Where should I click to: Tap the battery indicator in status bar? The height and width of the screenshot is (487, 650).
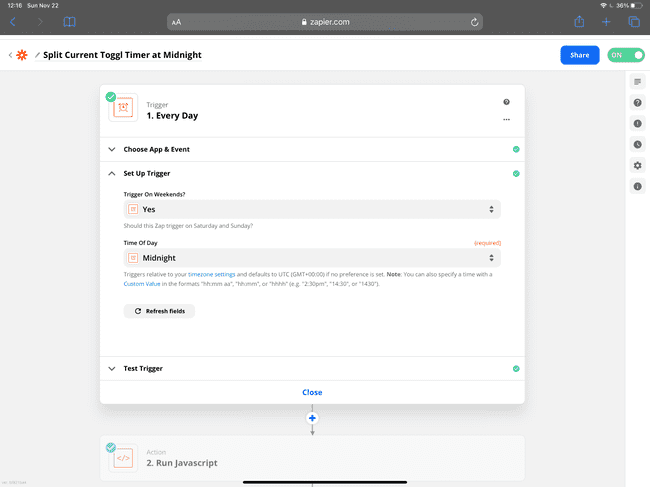[x=636, y=5]
